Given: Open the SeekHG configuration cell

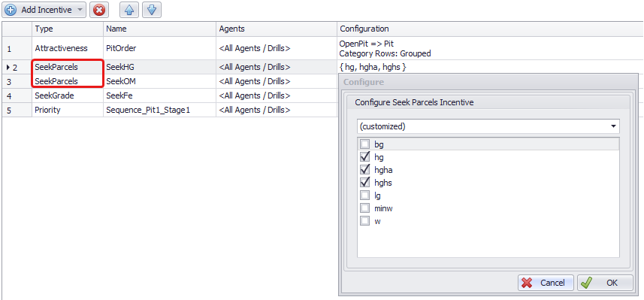Looking at the screenshot, I should (488, 67).
